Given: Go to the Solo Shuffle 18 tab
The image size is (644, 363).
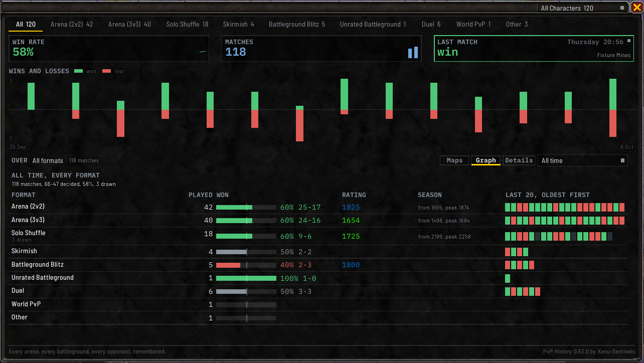Looking at the screenshot, I should point(187,24).
